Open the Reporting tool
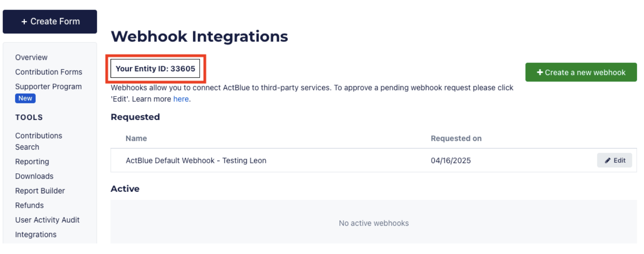 click(32, 162)
